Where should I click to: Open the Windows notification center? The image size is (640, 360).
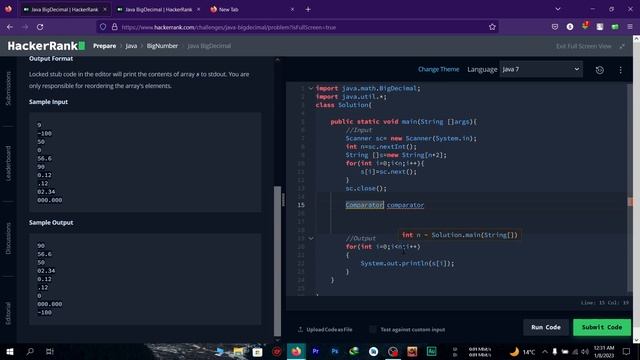click(627, 351)
